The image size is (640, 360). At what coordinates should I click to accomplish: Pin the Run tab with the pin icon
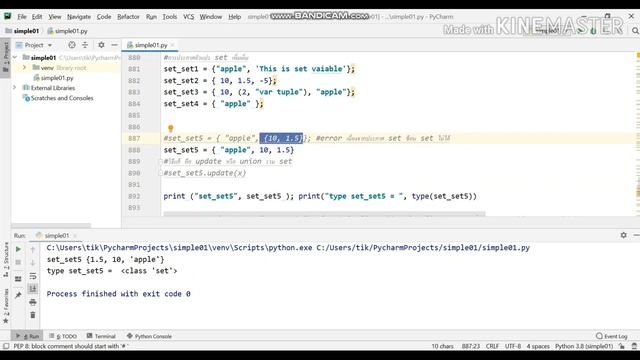tap(18, 295)
